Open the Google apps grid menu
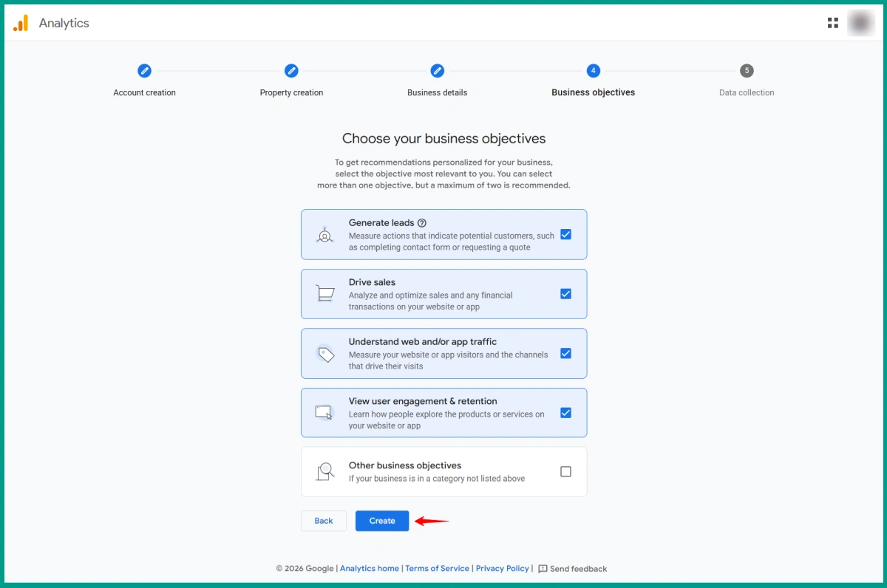The height and width of the screenshot is (588, 887). (833, 23)
